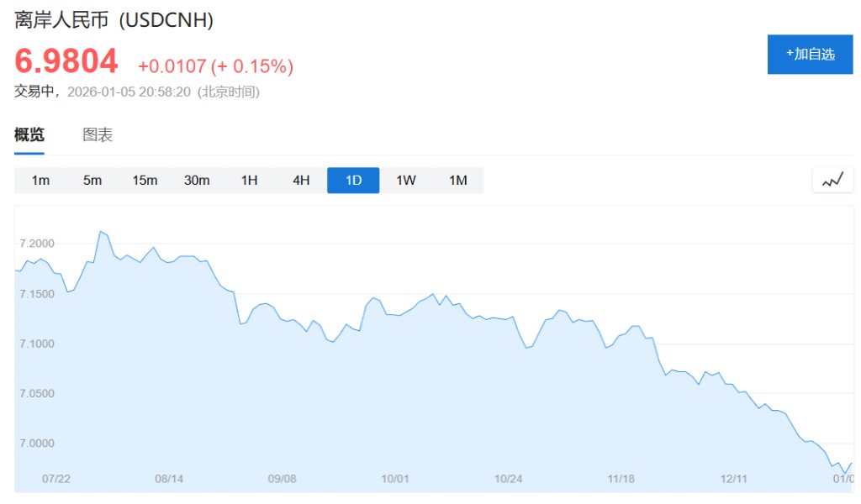
Task: Select the 5m timeframe
Action: point(92,181)
